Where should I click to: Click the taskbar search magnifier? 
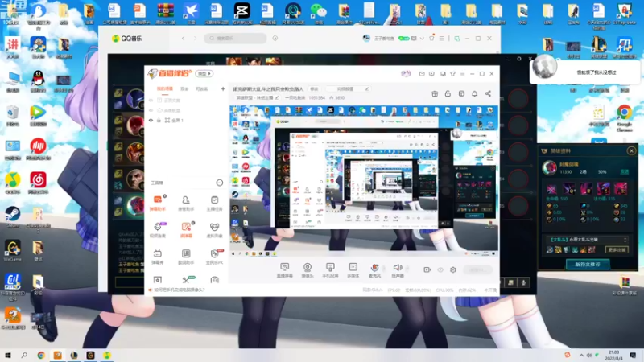pyautogui.click(x=24, y=355)
